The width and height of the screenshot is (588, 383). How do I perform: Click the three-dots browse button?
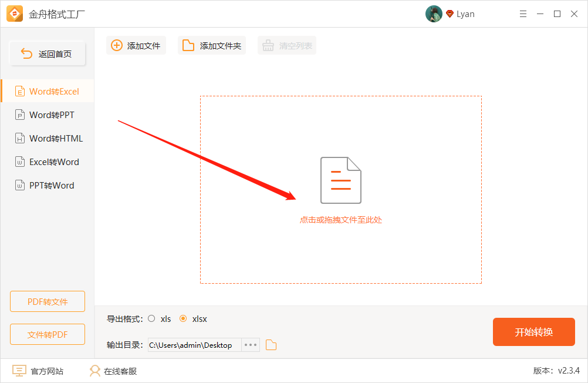[251, 345]
